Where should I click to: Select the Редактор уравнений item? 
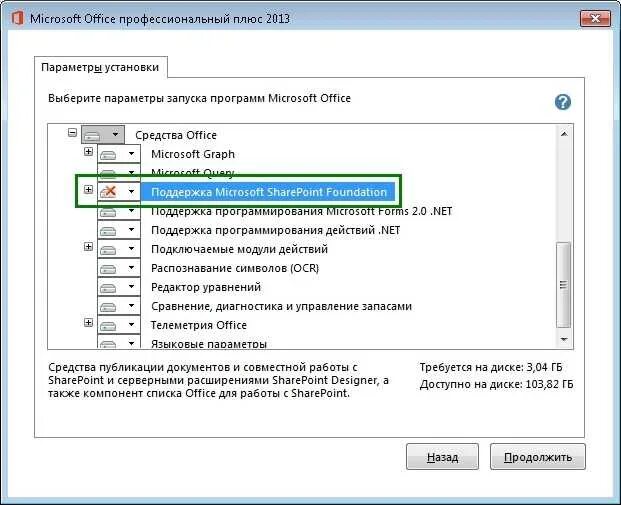[x=206, y=287]
